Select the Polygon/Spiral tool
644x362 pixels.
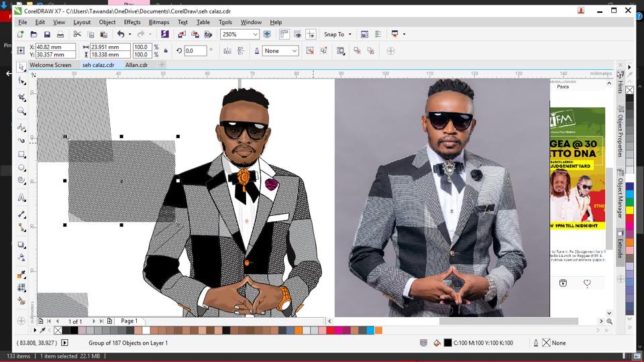click(21, 180)
